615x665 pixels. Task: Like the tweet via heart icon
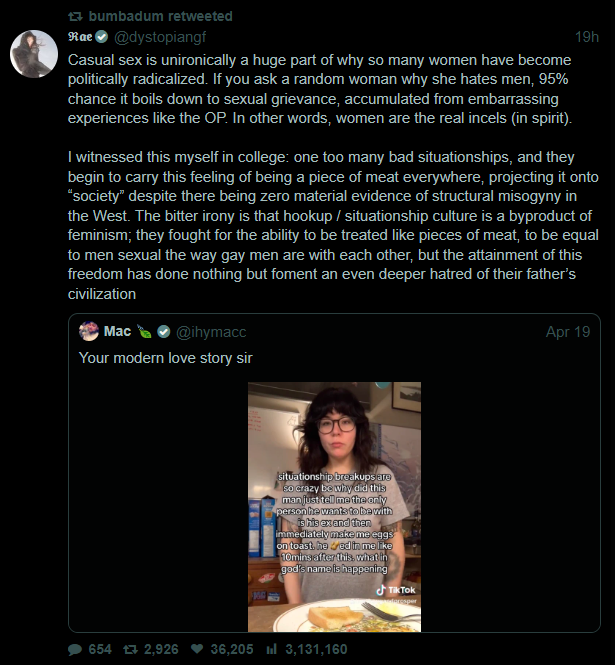197,649
